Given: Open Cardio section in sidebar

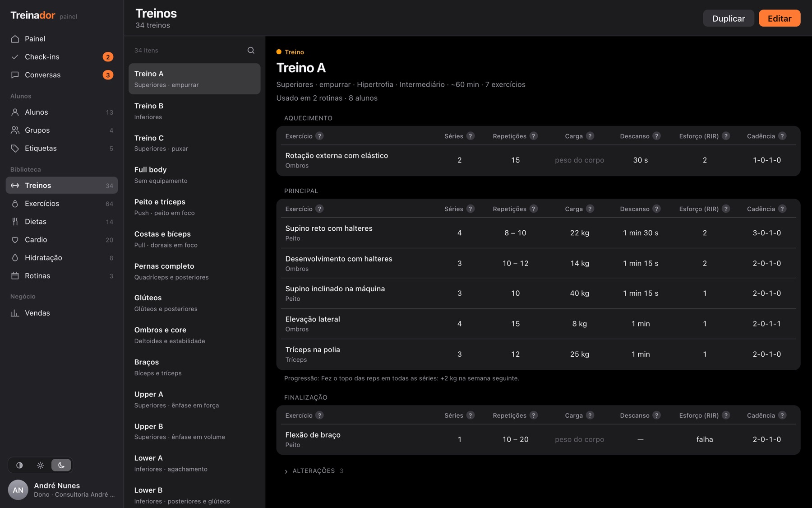Looking at the screenshot, I should (62, 239).
